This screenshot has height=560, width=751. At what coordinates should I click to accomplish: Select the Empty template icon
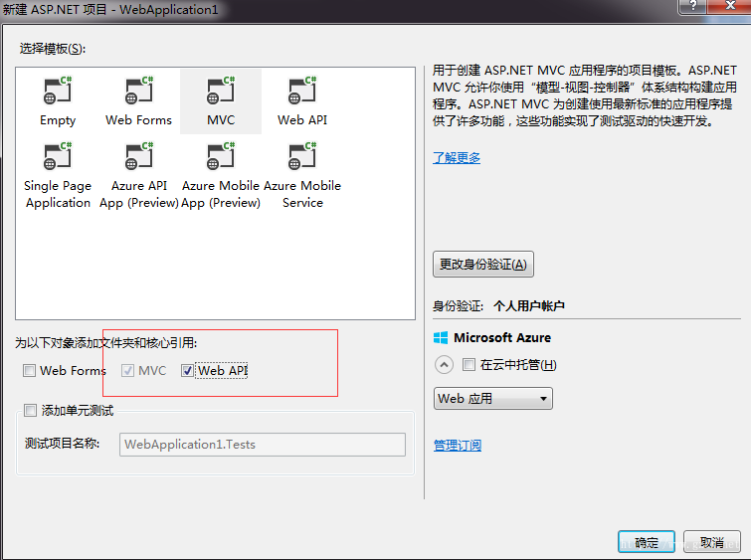pos(58,91)
